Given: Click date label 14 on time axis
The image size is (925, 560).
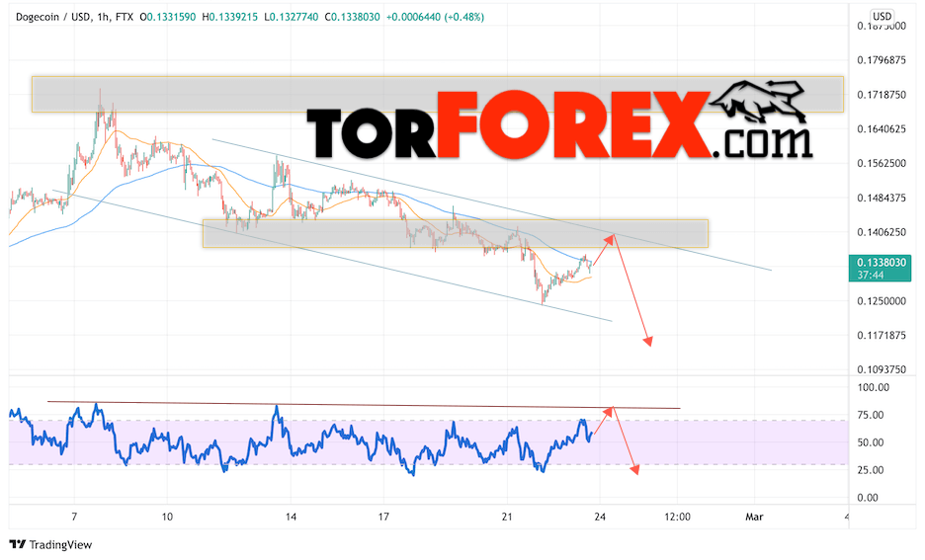Looking at the screenshot, I should [x=291, y=517].
